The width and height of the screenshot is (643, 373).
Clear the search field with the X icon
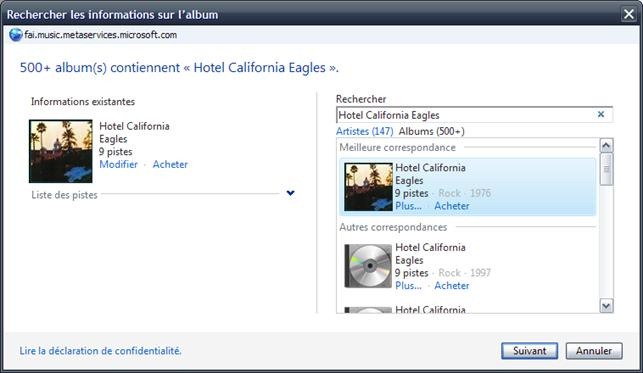point(601,114)
